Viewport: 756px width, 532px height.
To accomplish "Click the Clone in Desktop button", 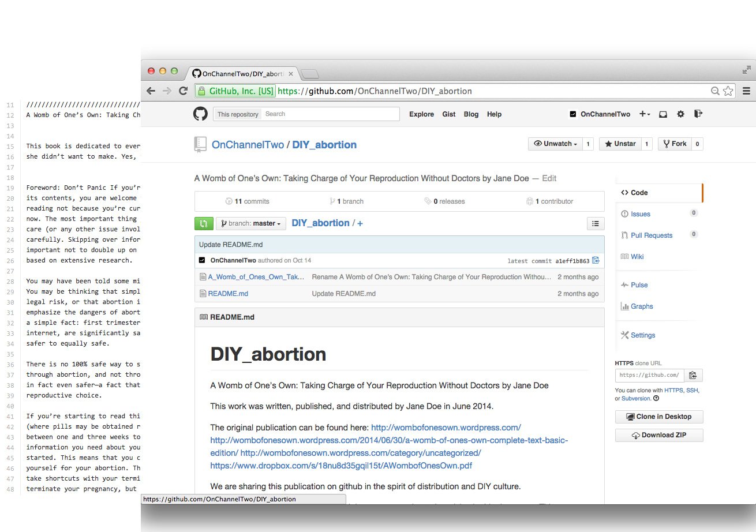I will 659,417.
